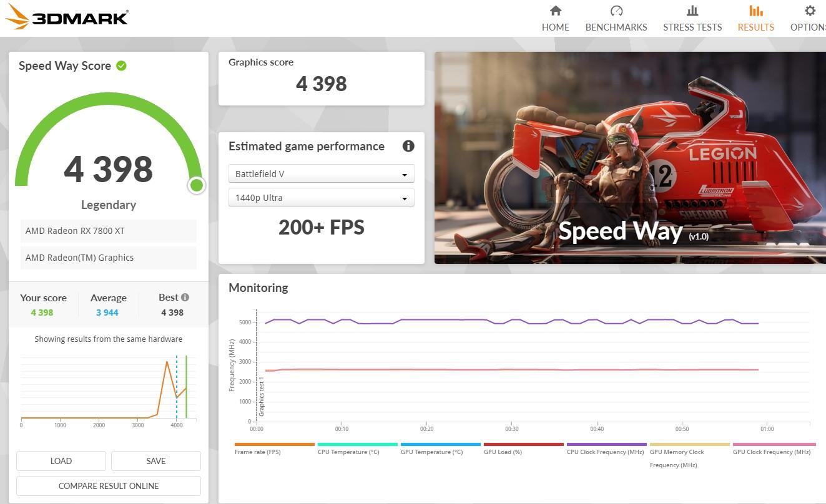Click the green valid-score checkmark icon
The image size is (826, 504).
[121, 65]
